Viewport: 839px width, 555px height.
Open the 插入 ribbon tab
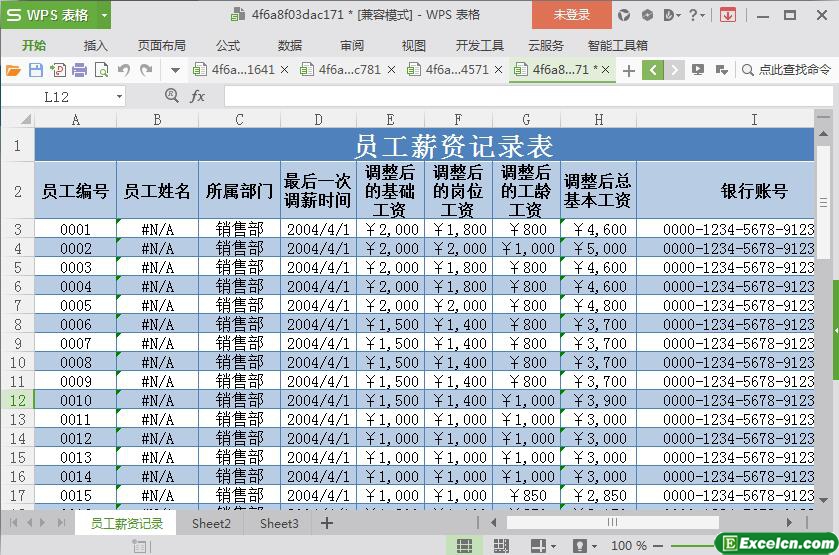click(x=96, y=45)
